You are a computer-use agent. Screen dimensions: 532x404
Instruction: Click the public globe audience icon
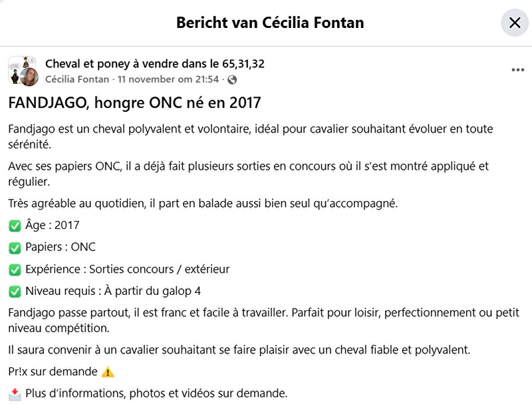tap(232, 80)
